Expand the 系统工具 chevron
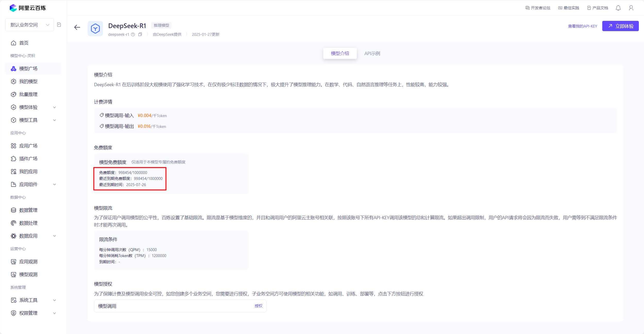This screenshot has height=334, width=644. (x=55, y=300)
